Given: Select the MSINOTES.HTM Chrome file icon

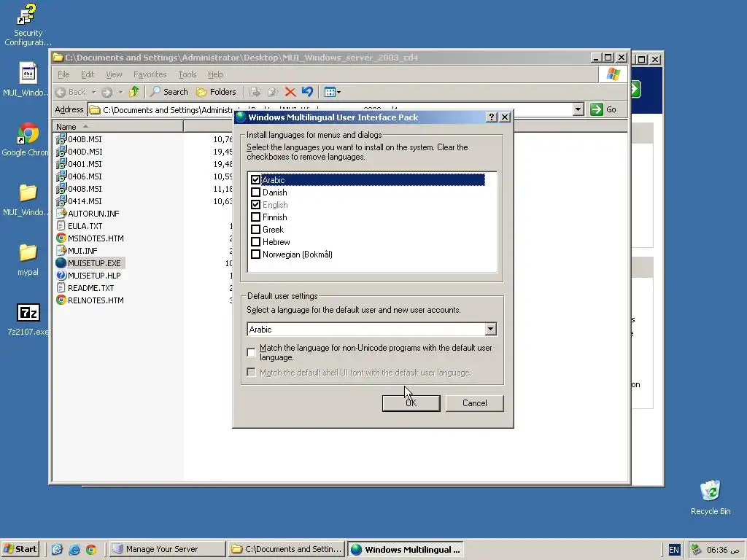Looking at the screenshot, I should [x=61, y=238].
